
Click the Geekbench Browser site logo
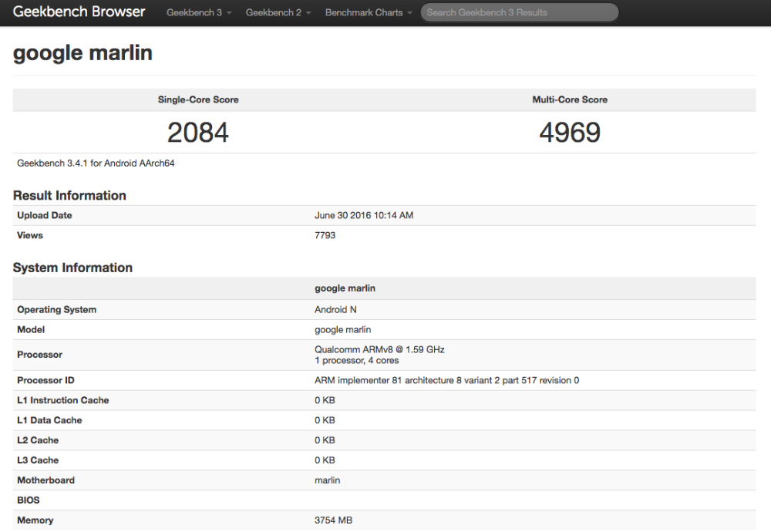point(79,12)
